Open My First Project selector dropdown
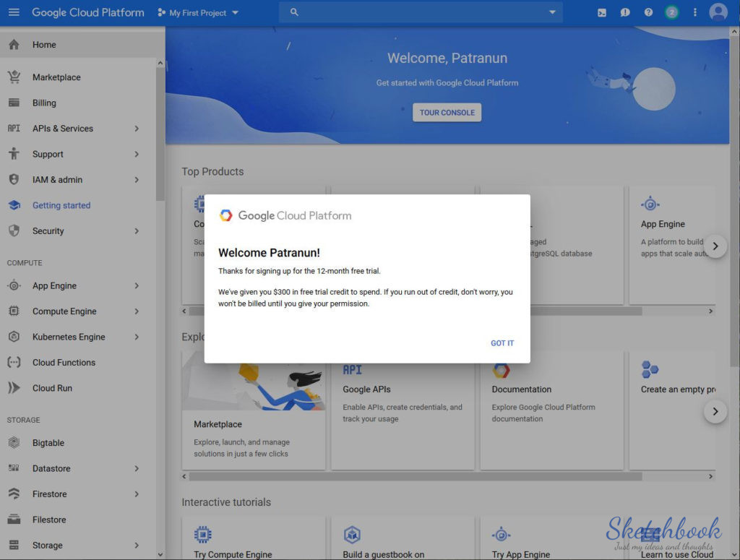The width and height of the screenshot is (740, 560). point(198,13)
